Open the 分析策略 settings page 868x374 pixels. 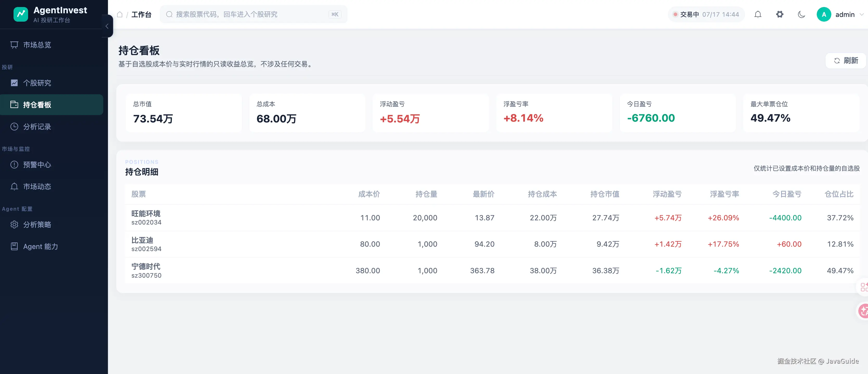[52, 225]
